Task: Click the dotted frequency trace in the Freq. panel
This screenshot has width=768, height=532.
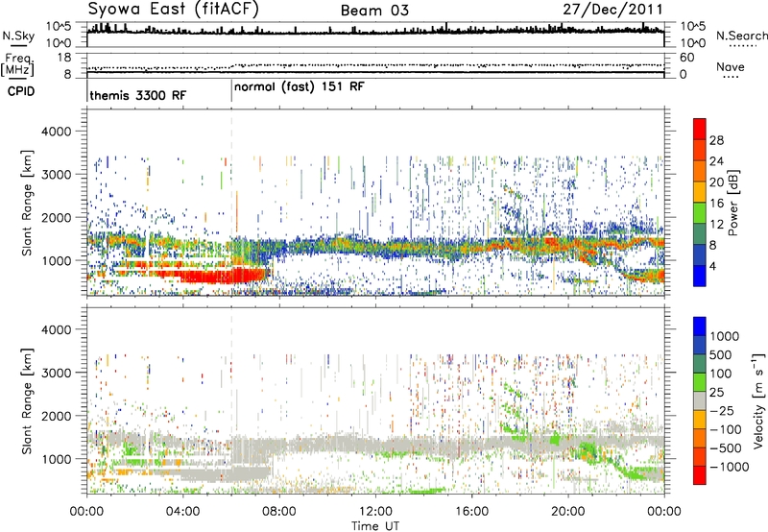Action: (375, 65)
